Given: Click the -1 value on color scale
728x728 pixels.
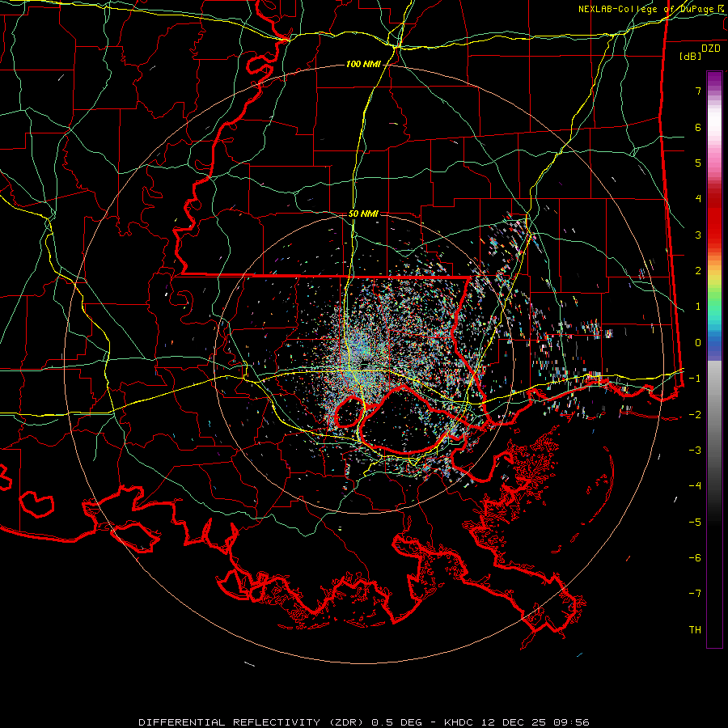Looking at the screenshot, I should pos(695,379).
